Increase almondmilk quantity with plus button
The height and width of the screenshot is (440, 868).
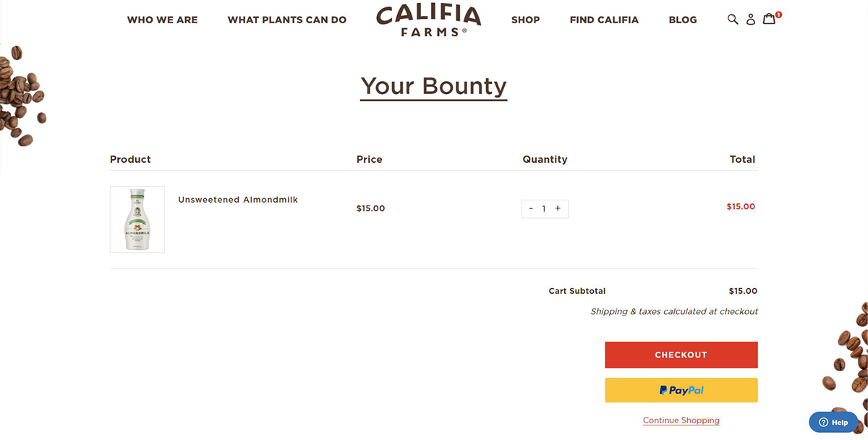(558, 208)
